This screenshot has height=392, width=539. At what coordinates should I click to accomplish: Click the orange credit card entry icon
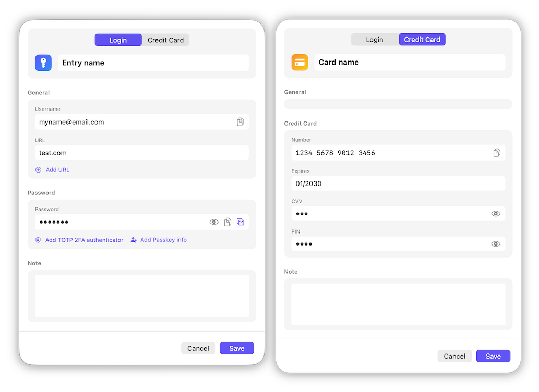click(300, 62)
